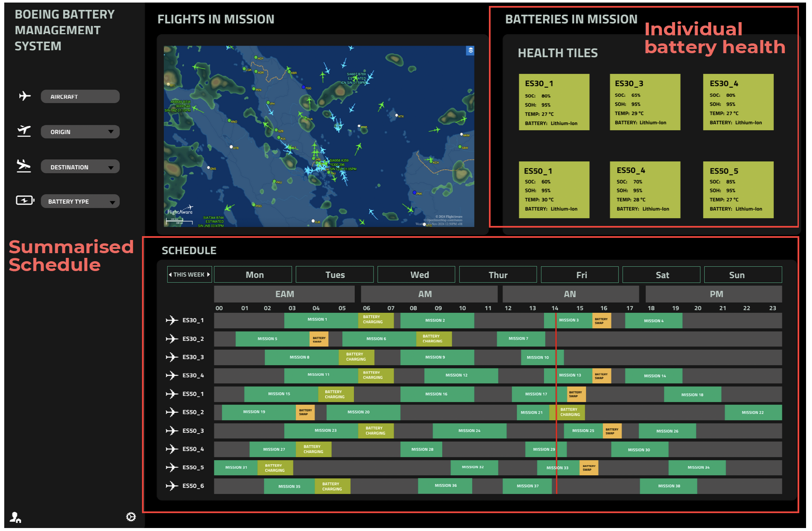Open the Battery Type dropdown

coord(112,202)
